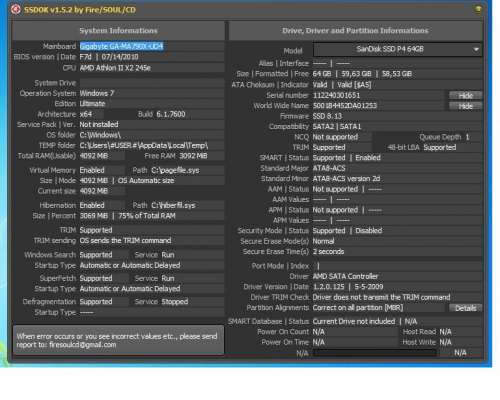The width and height of the screenshot is (500, 400).
Task: Click the N/A progress bar at the bottom
Action: pos(374,353)
